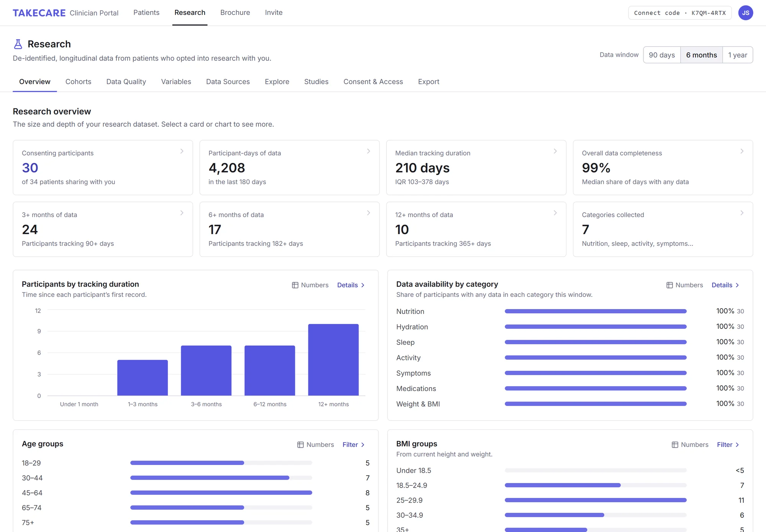Set data window to 90 days

pos(662,55)
